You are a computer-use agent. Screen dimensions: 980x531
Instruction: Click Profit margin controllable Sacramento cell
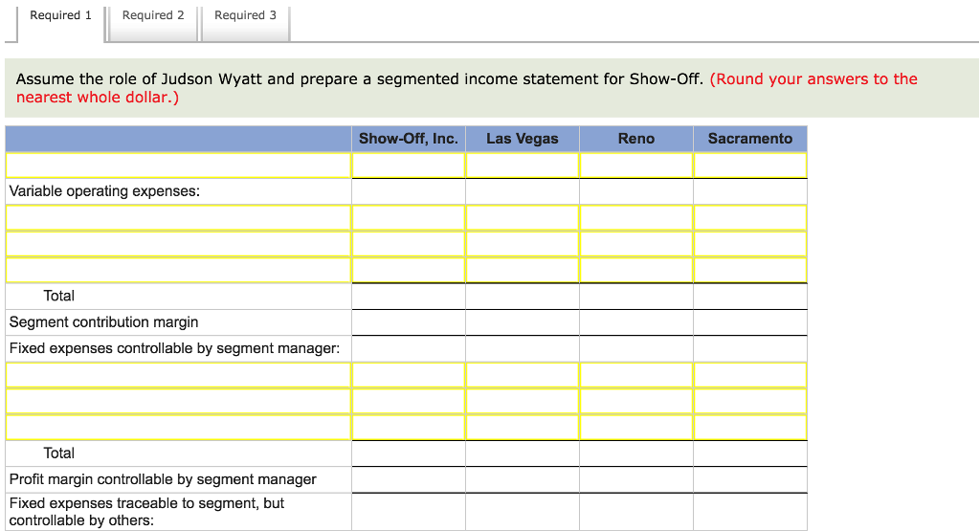pos(750,479)
